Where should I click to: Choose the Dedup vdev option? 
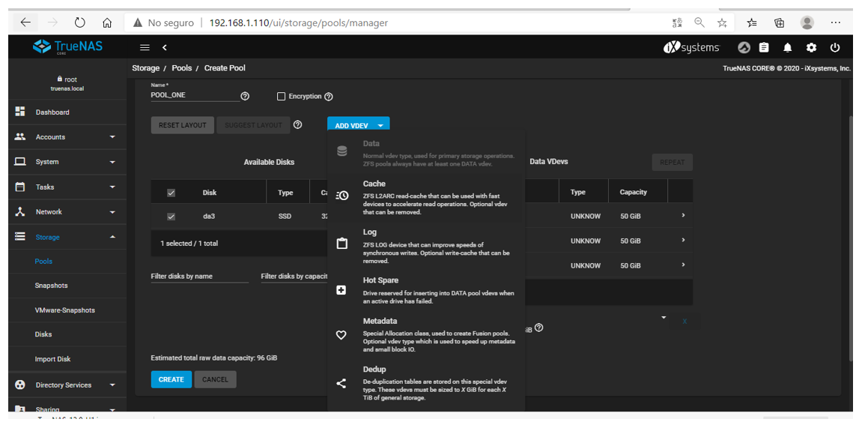point(425,385)
